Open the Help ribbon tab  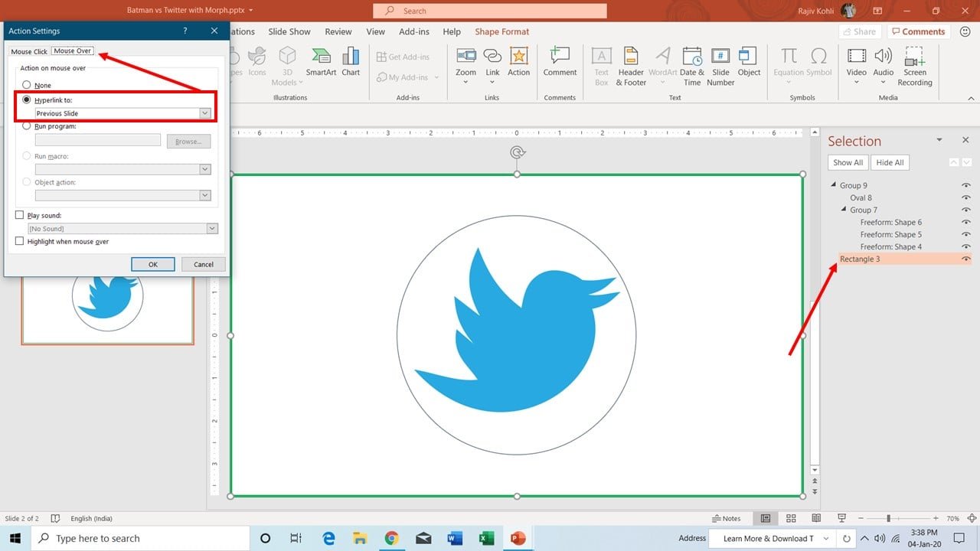[x=452, y=31]
